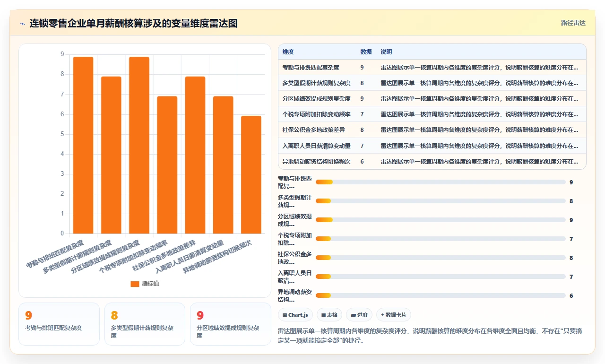This screenshot has height=364, width=605.
Task: Click the bar for 入离职人员日薪清算变动量
Action: (223, 165)
